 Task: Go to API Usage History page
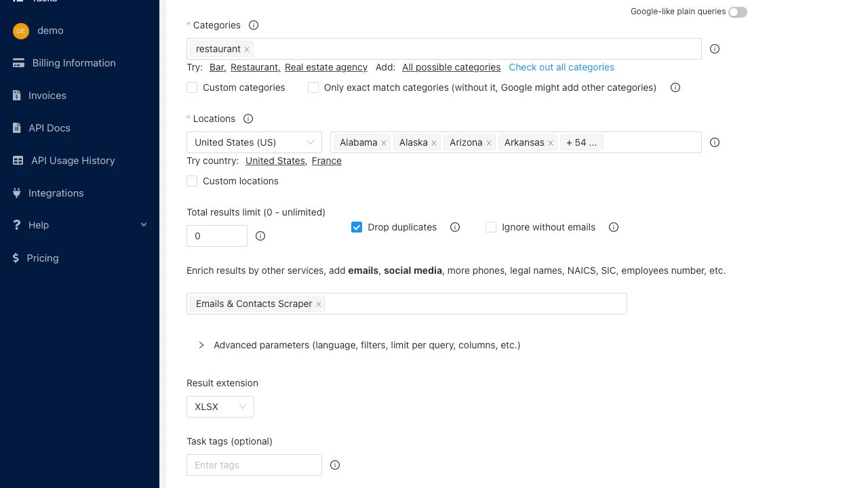click(73, 161)
